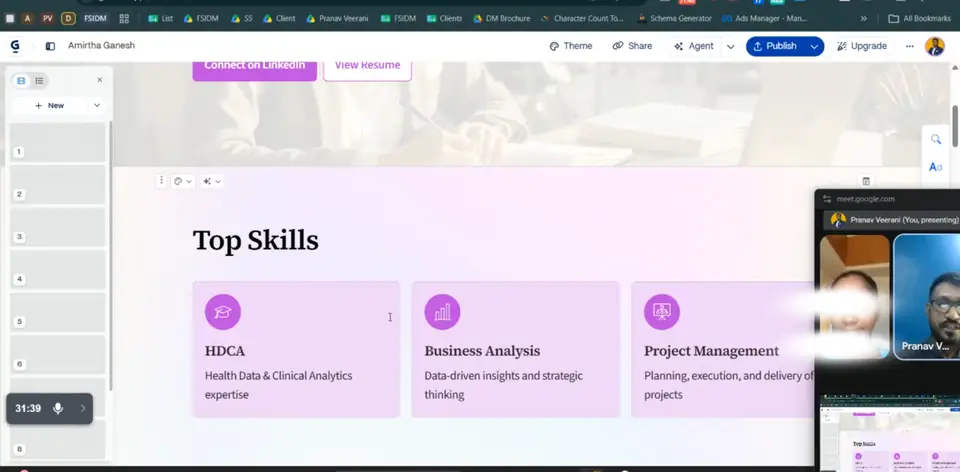960x472 pixels.
Task: Select card thumbnail 1
Action: [x=58, y=142]
